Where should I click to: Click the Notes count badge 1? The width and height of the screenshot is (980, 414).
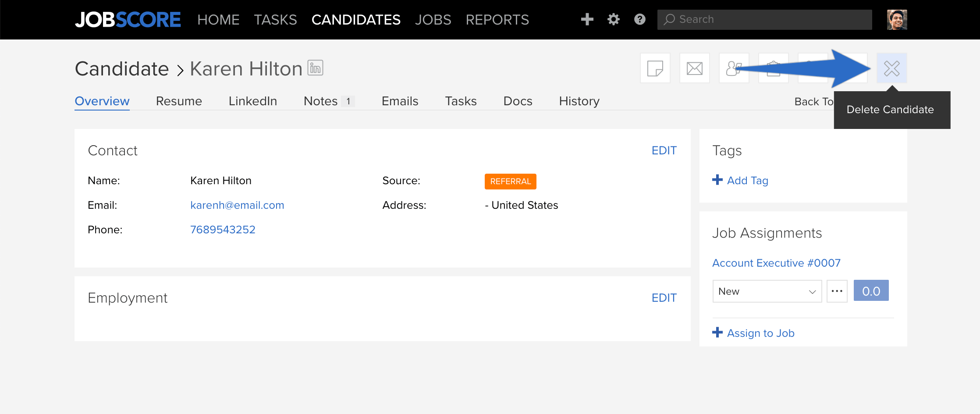pos(348,101)
